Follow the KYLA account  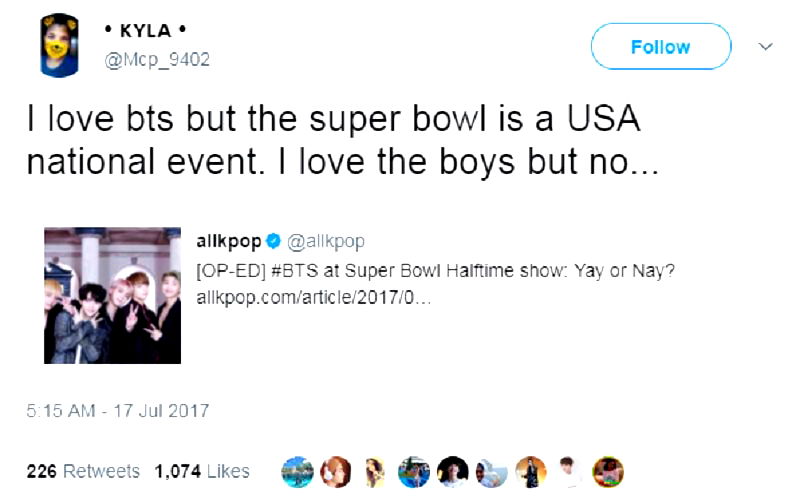pos(660,47)
